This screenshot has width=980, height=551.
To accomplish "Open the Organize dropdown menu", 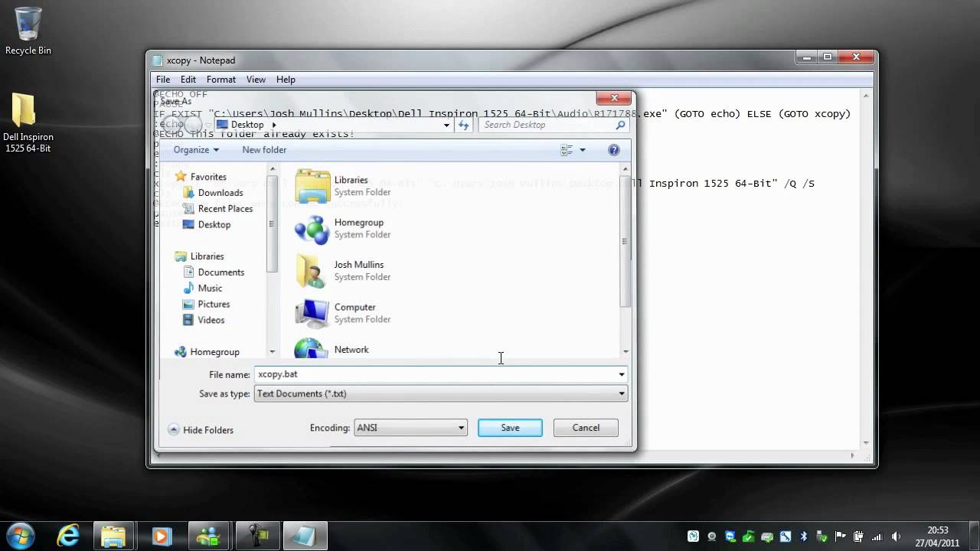I will click(196, 150).
